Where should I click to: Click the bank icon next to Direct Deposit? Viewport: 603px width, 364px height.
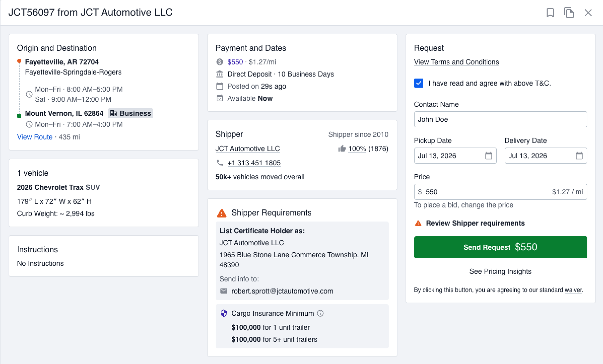pos(220,74)
